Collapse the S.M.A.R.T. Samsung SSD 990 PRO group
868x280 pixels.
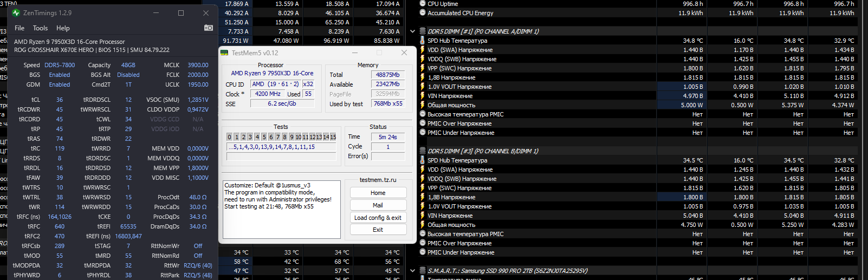pos(412,271)
